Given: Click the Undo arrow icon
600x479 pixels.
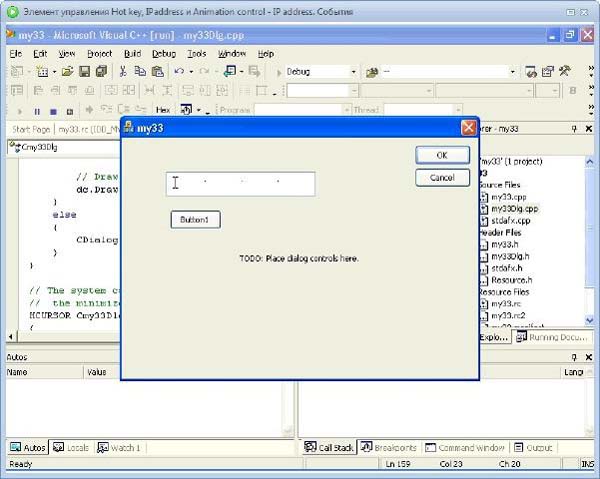Looking at the screenshot, I should click(179, 72).
